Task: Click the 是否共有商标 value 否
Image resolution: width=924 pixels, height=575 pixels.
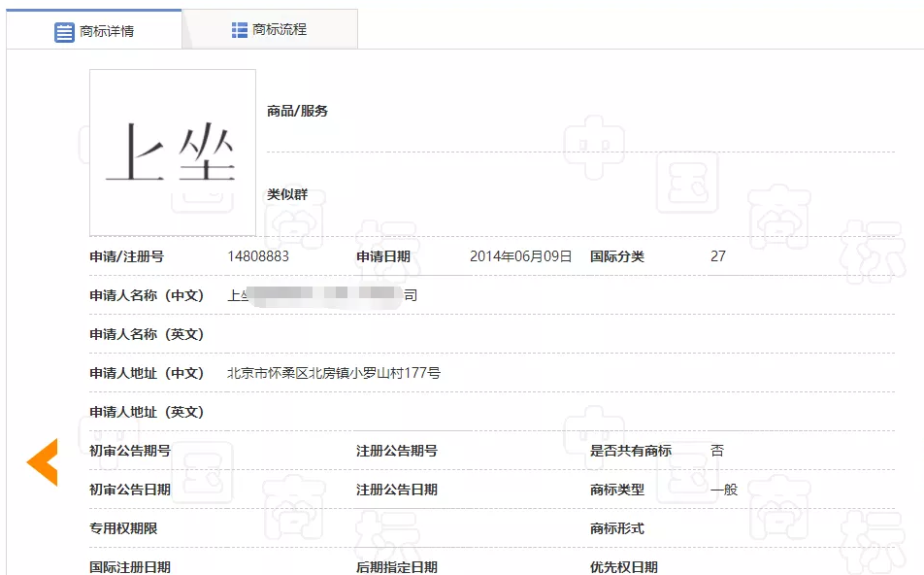Action: (717, 451)
